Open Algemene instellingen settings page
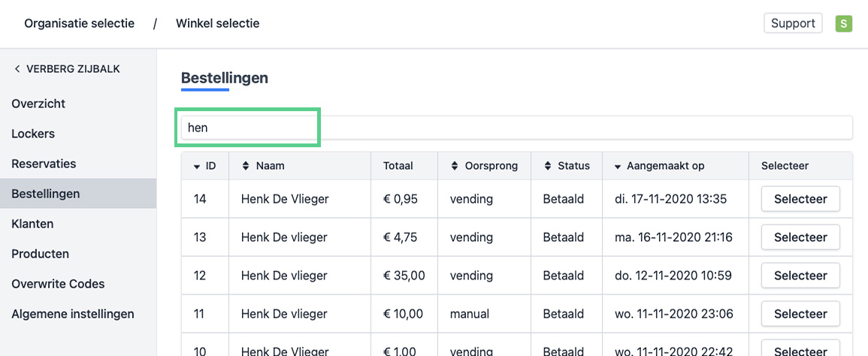 (x=73, y=314)
